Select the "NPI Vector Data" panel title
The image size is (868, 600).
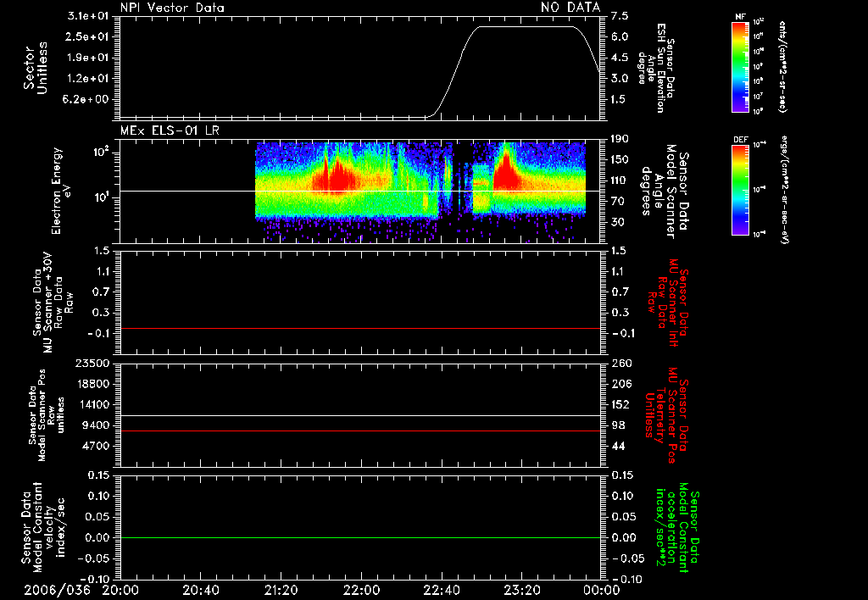pyautogui.click(x=172, y=8)
